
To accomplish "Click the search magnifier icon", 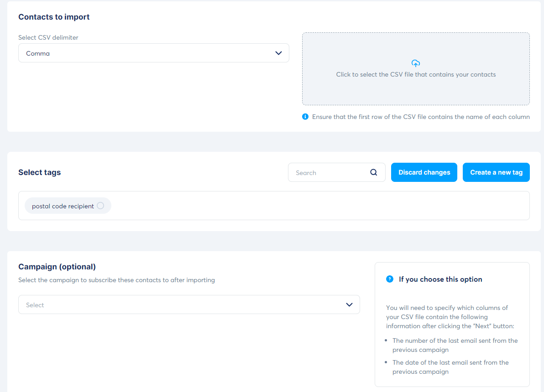I will (374, 172).
